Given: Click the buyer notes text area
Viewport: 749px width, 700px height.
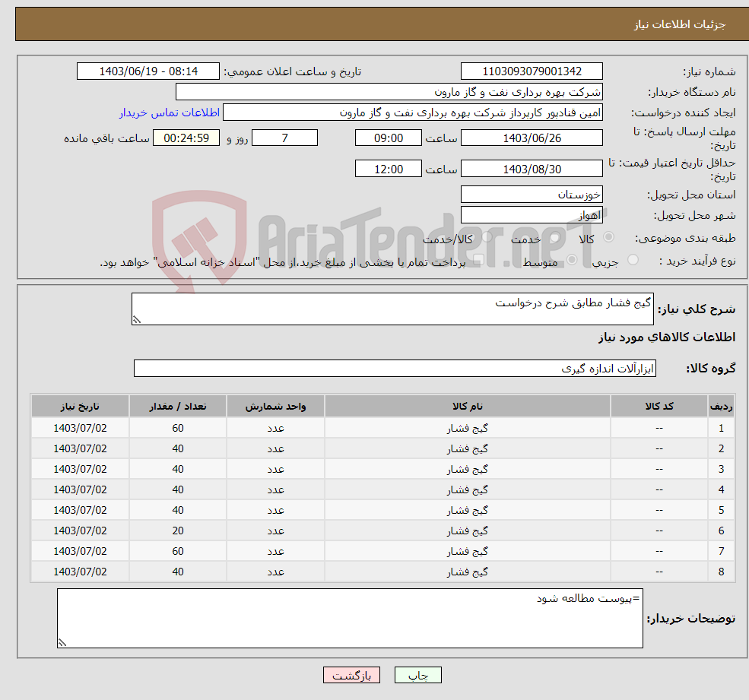Looking at the screenshot, I should pyautogui.click(x=350, y=618).
